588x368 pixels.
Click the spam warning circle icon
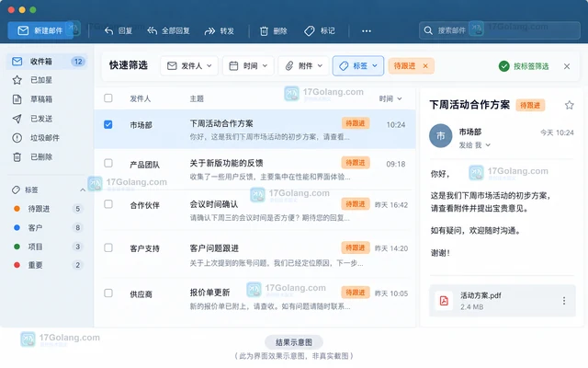[x=17, y=138]
